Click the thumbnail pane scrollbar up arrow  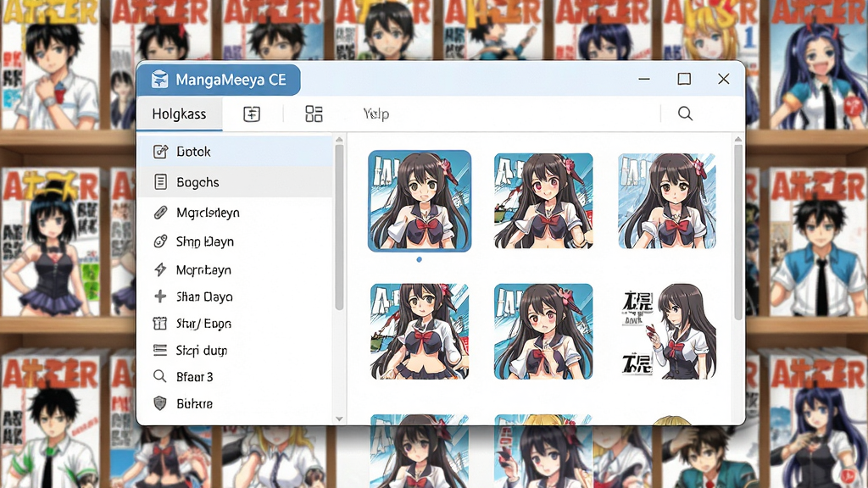click(x=738, y=139)
